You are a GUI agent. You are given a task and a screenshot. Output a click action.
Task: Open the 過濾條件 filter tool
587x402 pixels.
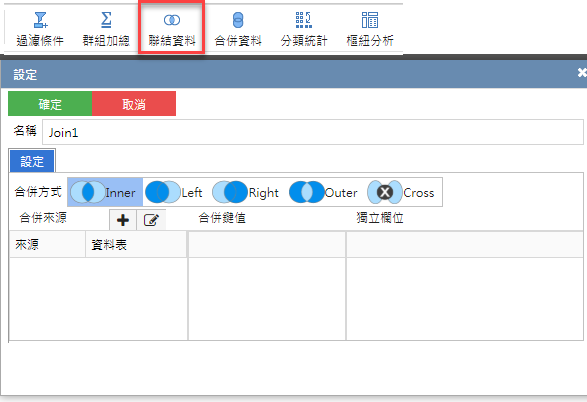(x=40, y=29)
